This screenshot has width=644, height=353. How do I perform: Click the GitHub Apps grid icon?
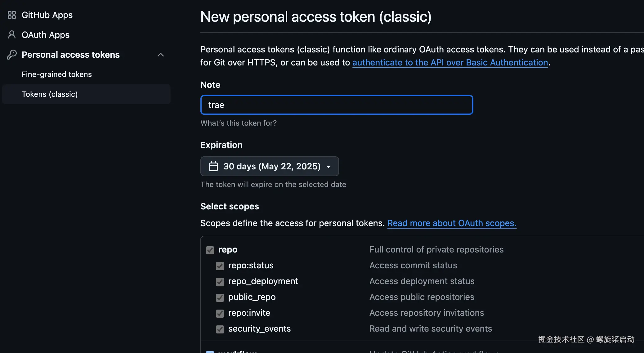point(12,15)
